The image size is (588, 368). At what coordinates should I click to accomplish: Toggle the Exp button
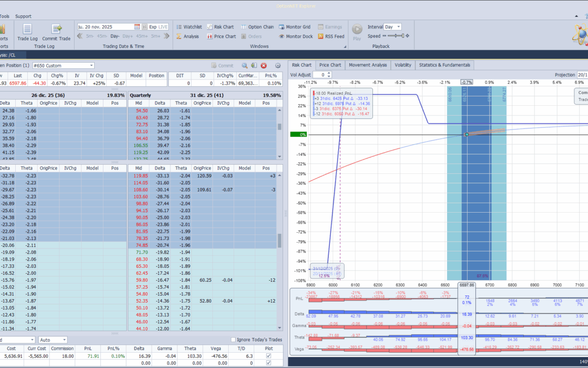tap(152, 27)
